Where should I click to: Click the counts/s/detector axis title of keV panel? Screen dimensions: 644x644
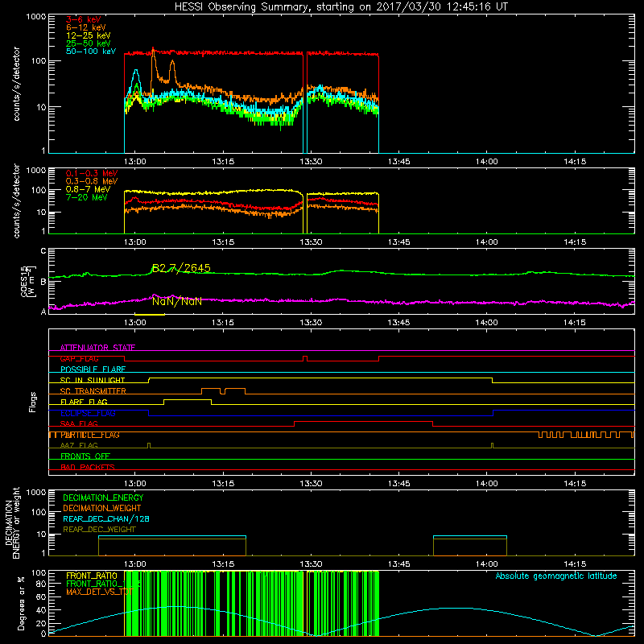[x=16, y=84]
